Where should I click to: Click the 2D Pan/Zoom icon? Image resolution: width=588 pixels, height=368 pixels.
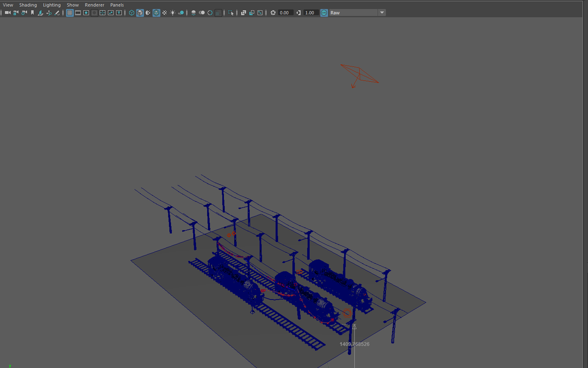tap(49, 13)
